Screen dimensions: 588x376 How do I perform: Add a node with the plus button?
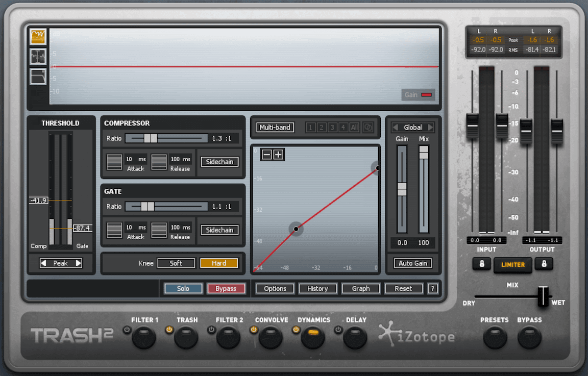tap(278, 155)
